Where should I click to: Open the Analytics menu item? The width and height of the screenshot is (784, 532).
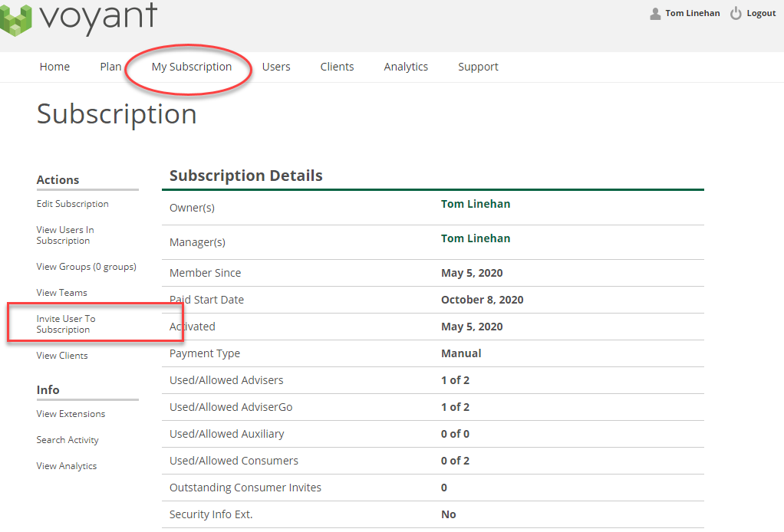click(x=406, y=67)
